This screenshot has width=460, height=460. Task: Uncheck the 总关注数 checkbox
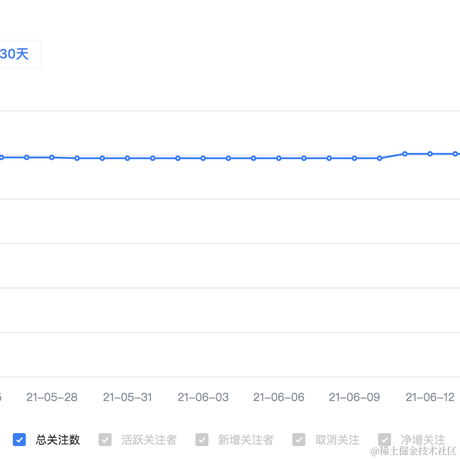pyautogui.click(x=19, y=440)
